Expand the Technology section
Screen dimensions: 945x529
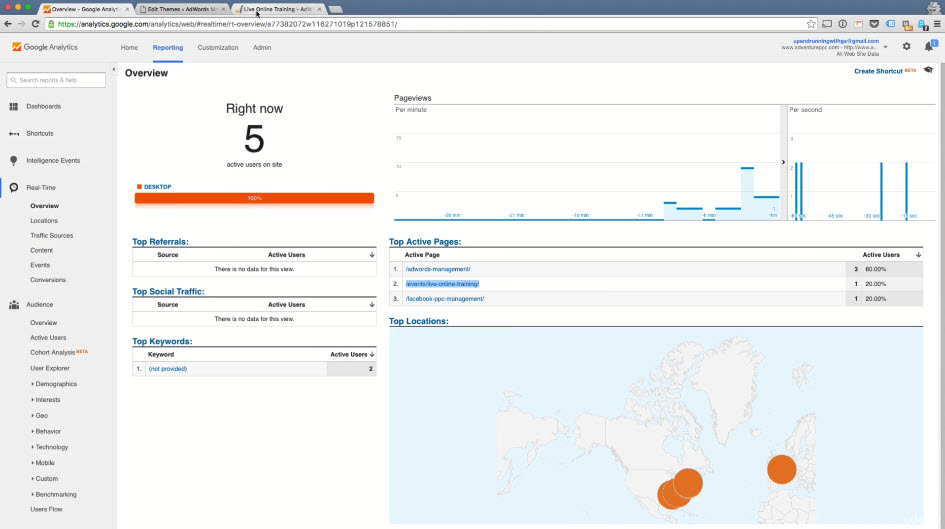coord(52,447)
